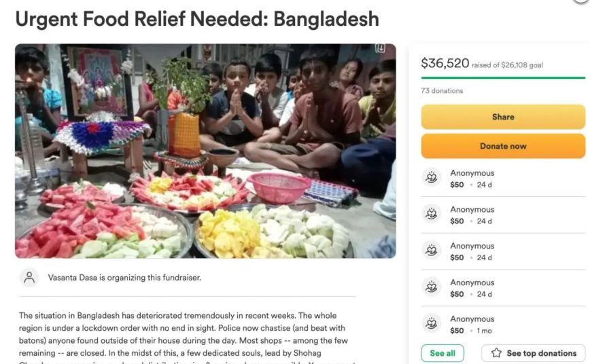Click the second Anonymous donor's hand-heart icon
The height and width of the screenshot is (364, 590).
click(x=432, y=214)
